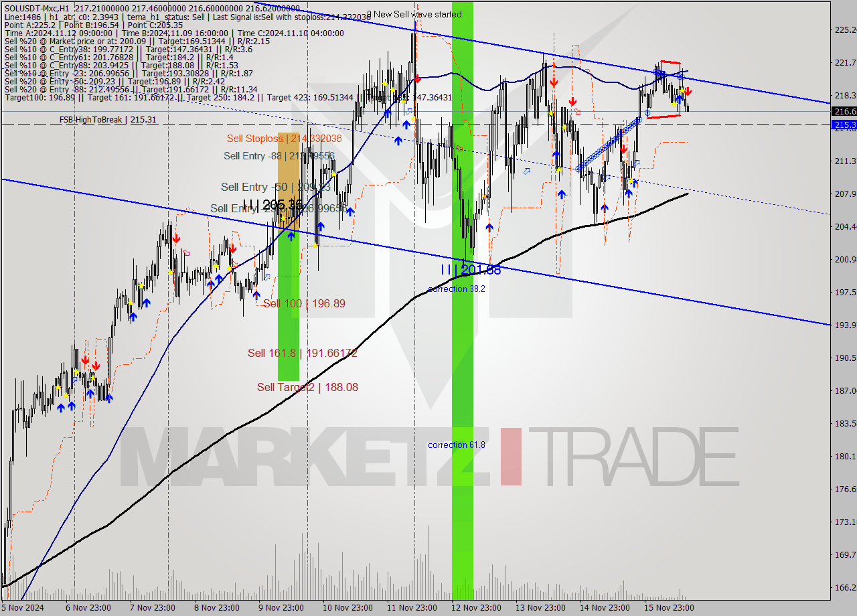857x616 pixels.
Task: Click the 166.2 price axis label
Action: pyautogui.click(x=845, y=587)
